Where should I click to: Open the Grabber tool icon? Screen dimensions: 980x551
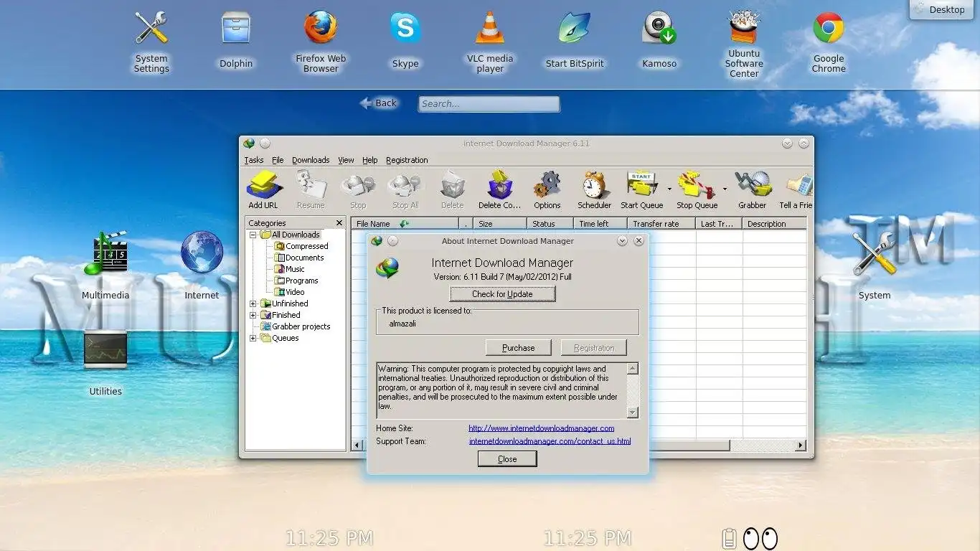[753, 185]
